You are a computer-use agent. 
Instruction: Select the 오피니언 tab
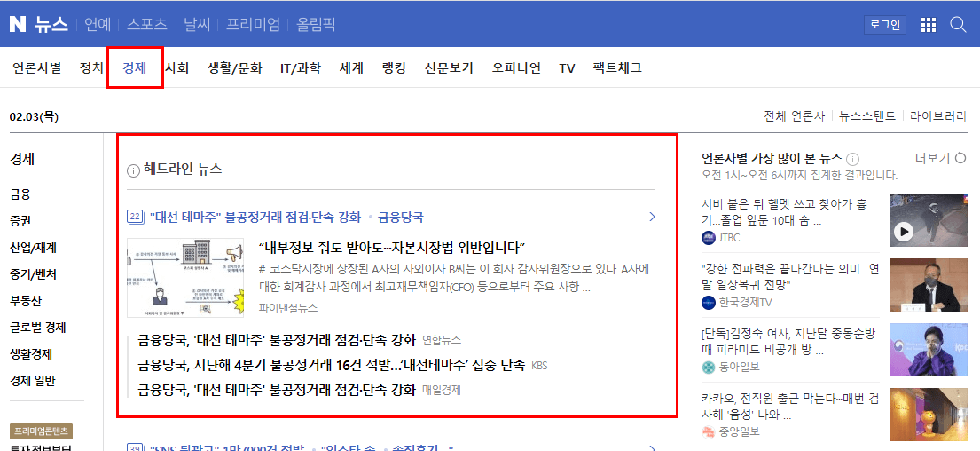tap(516, 67)
